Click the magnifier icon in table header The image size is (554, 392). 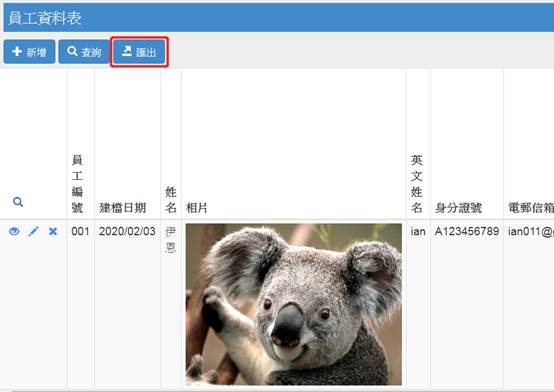coord(18,202)
